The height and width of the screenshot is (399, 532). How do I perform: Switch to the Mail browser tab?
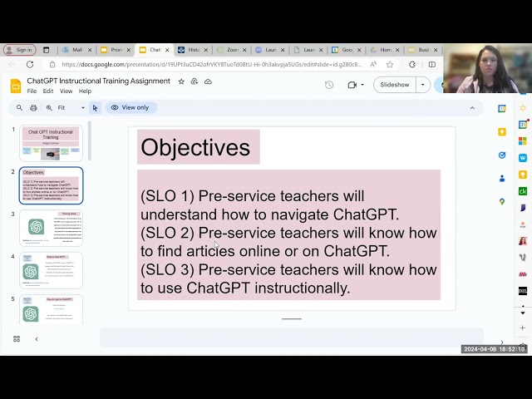[x=76, y=50]
